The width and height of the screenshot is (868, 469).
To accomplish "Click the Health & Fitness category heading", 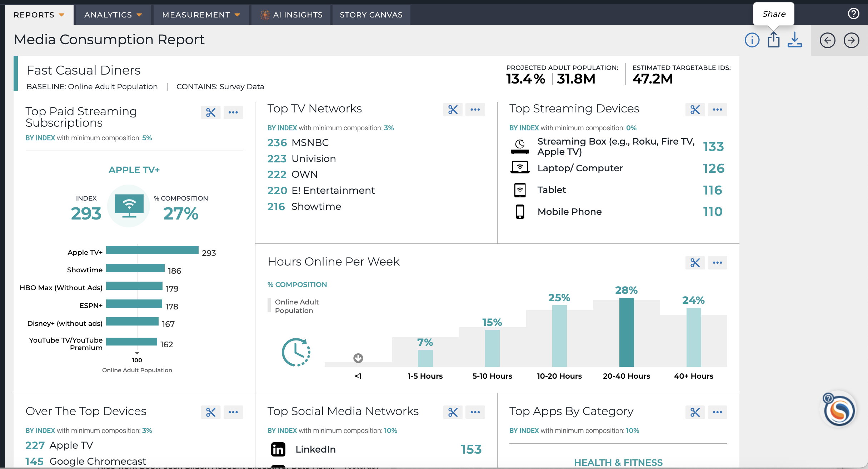I will point(618,462).
